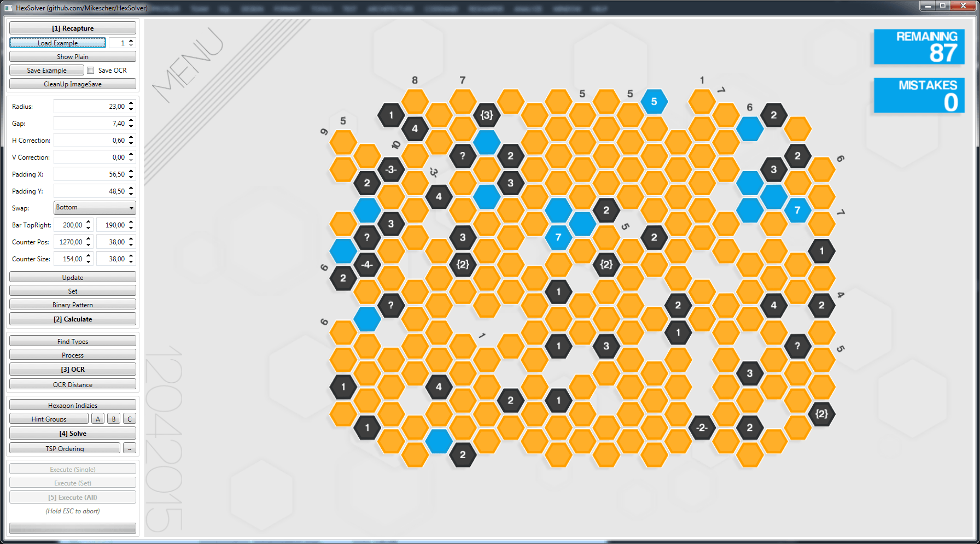Select the dark hexagon labeled -3-

tap(390, 169)
